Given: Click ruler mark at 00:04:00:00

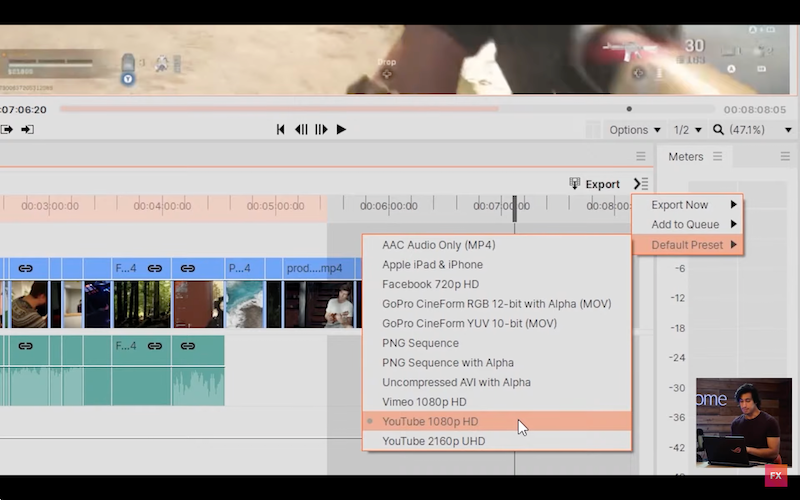Looking at the screenshot, I should 162,206.
